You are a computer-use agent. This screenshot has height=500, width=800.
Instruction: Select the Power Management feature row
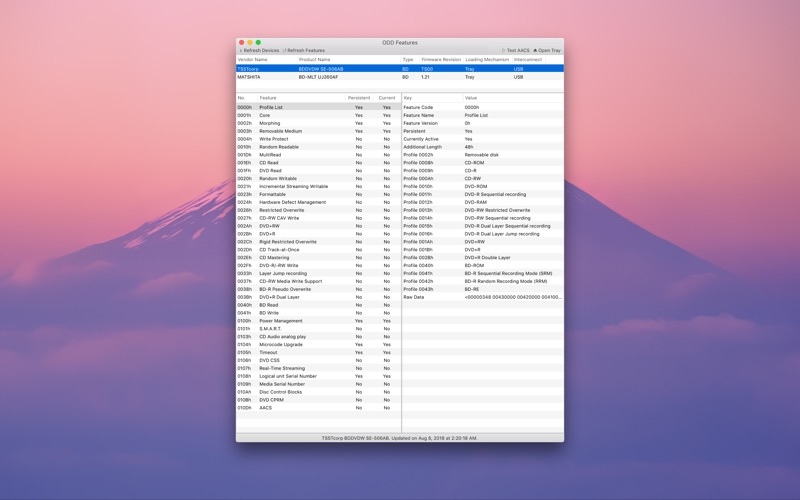point(318,321)
